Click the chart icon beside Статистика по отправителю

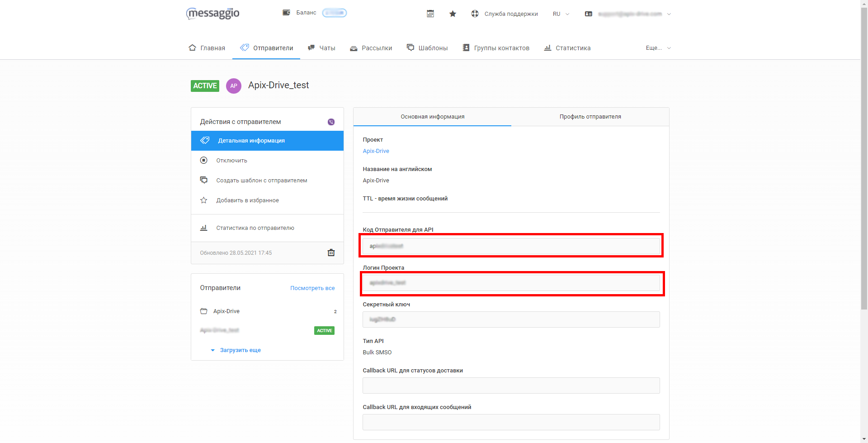(204, 228)
